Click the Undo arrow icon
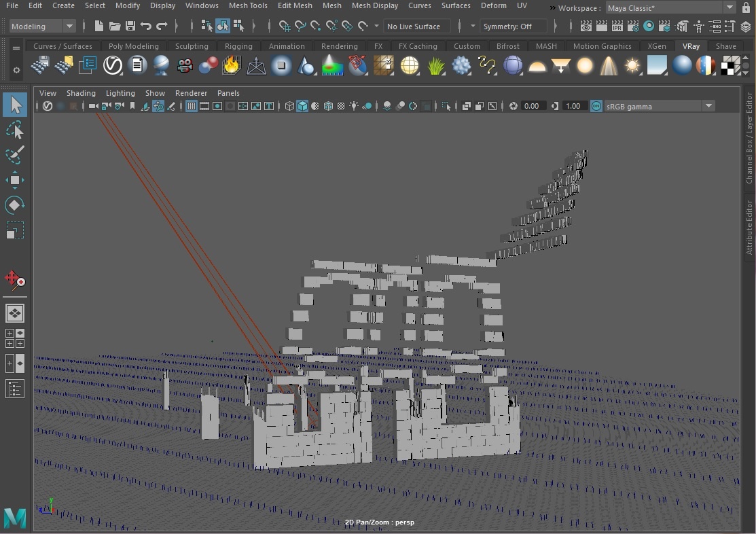Image resolution: width=756 pixels, height=534 pixels. coord(145,26)
